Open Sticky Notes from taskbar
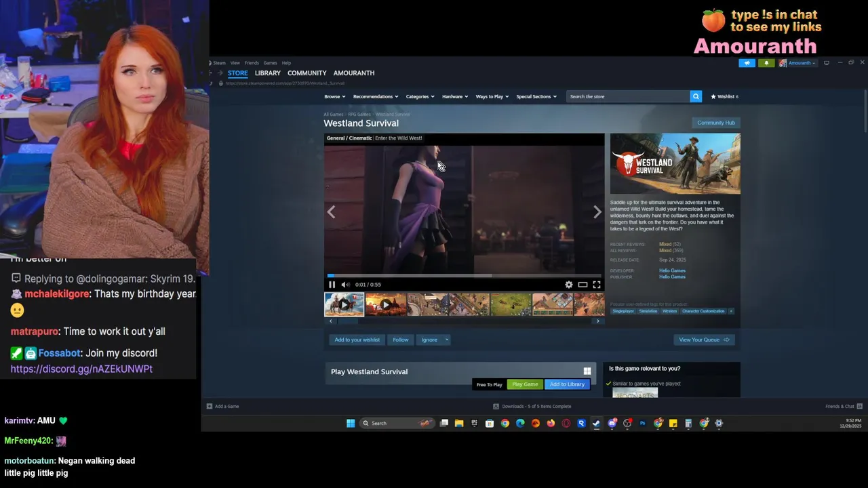This screenshot has width=868, height=488. [x=673, y=423]
